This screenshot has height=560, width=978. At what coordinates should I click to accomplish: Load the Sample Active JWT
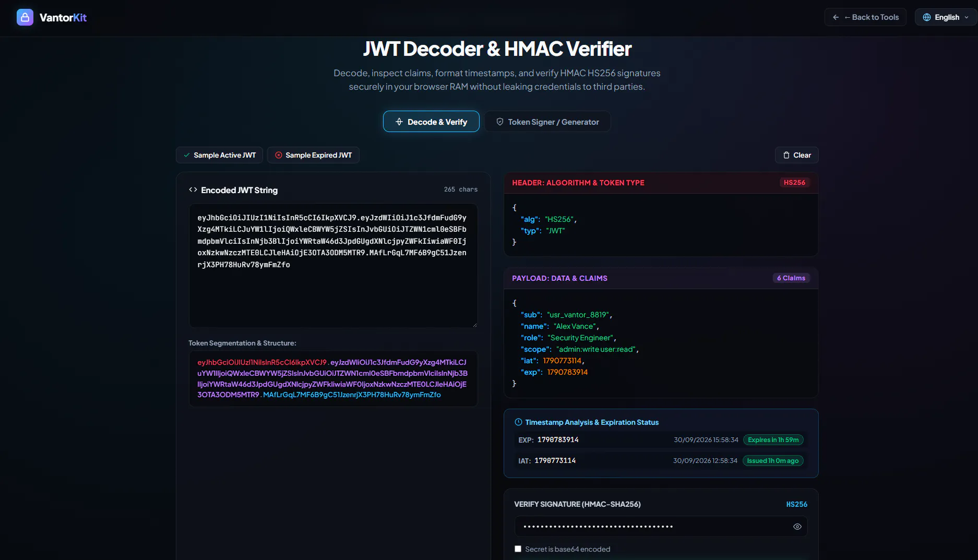pos(219,155)
